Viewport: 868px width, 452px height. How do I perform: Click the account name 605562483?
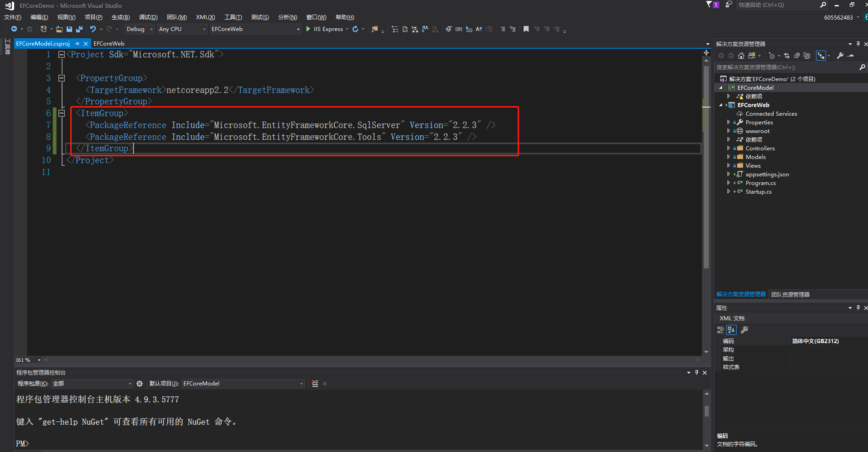[838, 17]
